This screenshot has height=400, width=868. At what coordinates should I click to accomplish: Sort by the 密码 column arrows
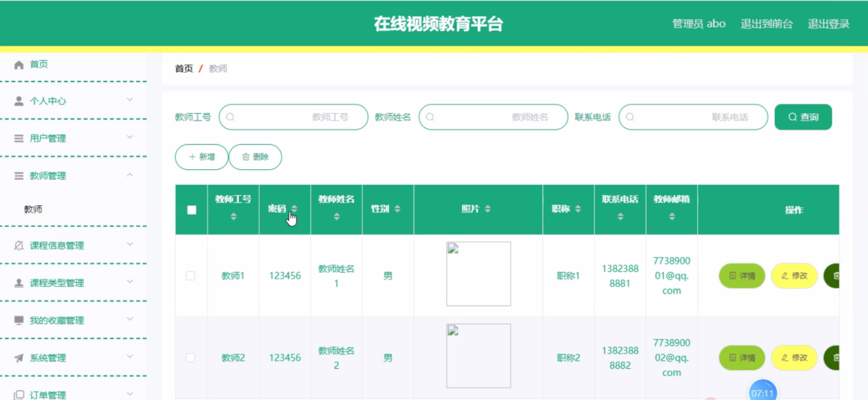294,209
